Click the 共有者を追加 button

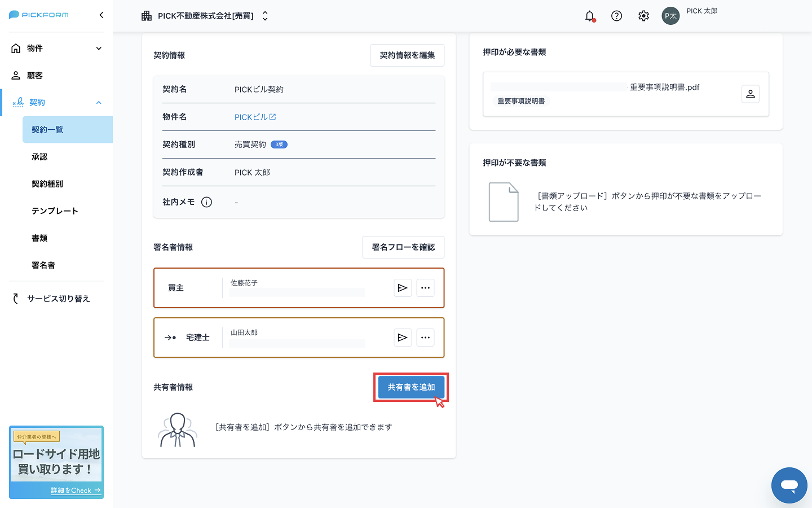[x=411, y=387]
